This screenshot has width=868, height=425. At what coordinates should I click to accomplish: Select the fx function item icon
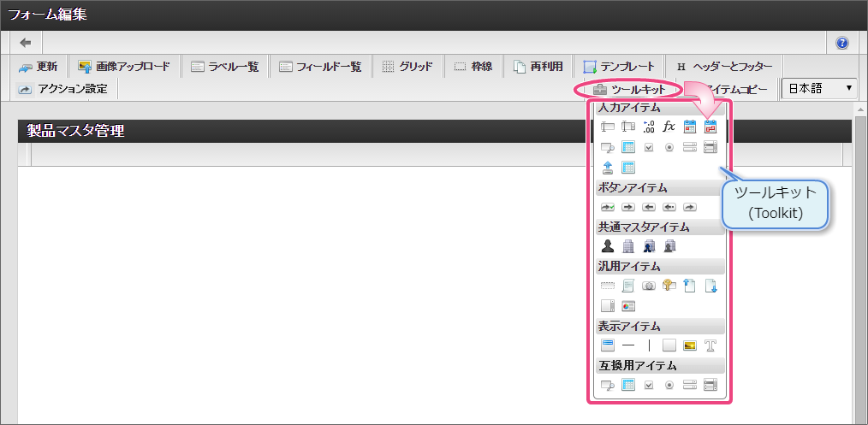point(669,127)
